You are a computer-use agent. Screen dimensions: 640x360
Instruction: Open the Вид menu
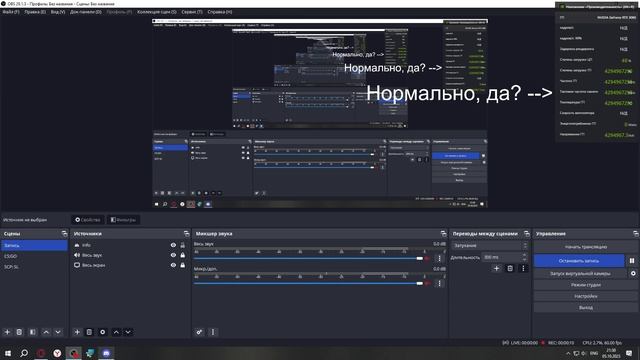58,12
